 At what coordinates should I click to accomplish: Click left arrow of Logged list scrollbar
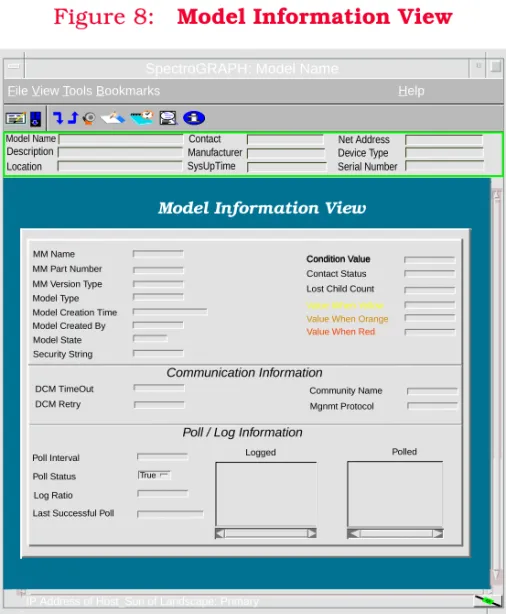tap(220, 533)
